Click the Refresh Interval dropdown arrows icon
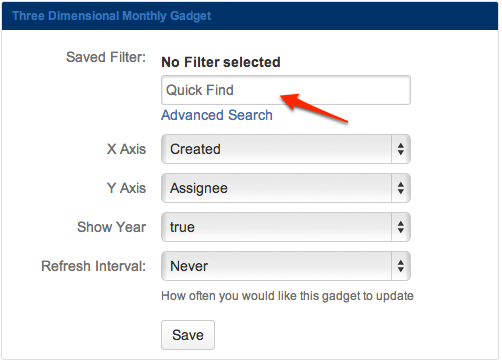This screenshot has height=363, width=502. 400,266
